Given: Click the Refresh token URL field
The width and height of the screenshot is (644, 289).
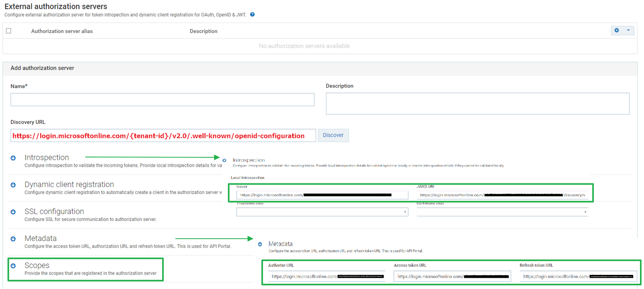Looking at the screenshot, I should 578,277.
